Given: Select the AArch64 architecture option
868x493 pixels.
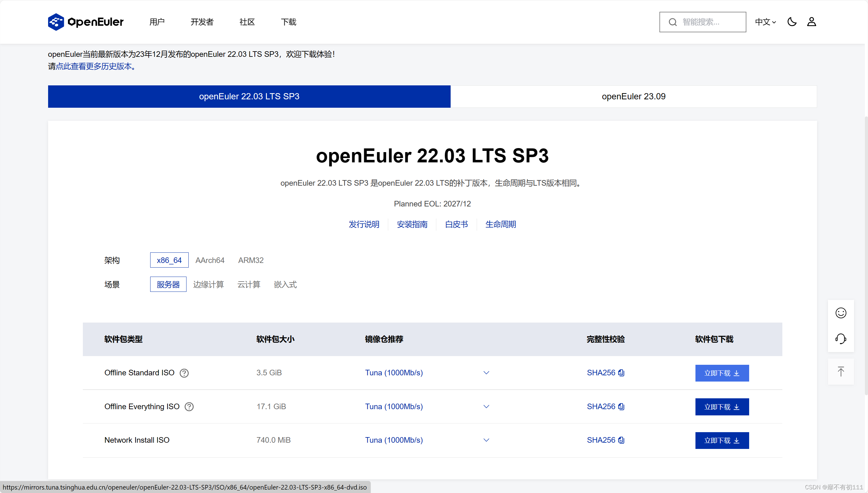Looking at the screenshot, I should click(x=210, y=260).
